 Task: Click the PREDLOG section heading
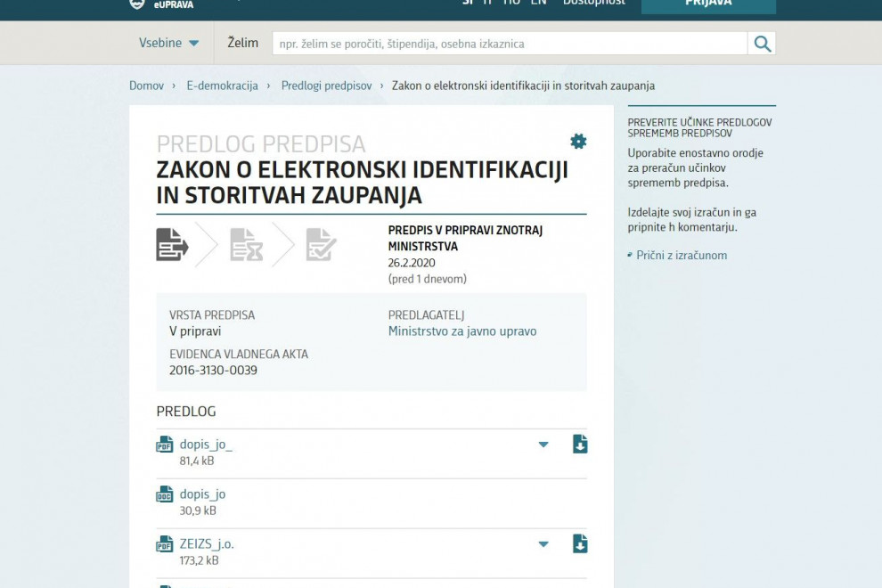[186, 412]
